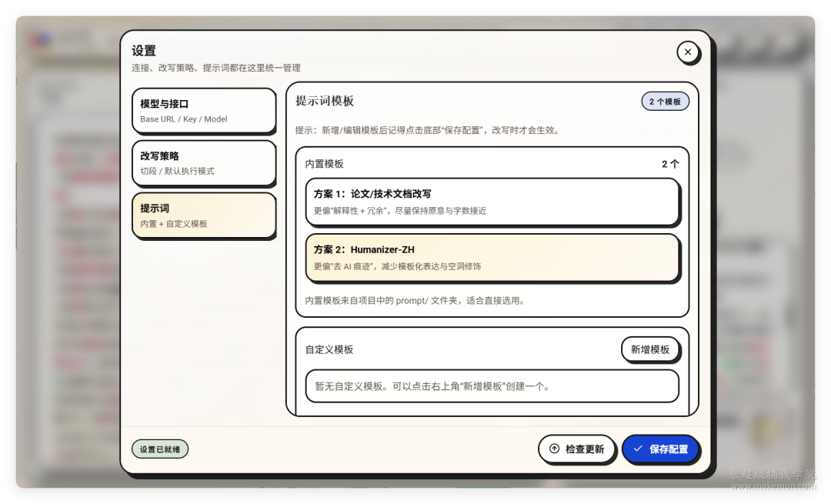Open the 模型与接口 settings section
The width and height of the screenshot is (831, 504).
tap(203, 111)
